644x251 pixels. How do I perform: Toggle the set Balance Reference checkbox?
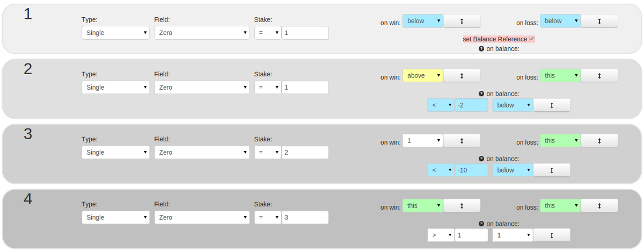click(531, 39)
